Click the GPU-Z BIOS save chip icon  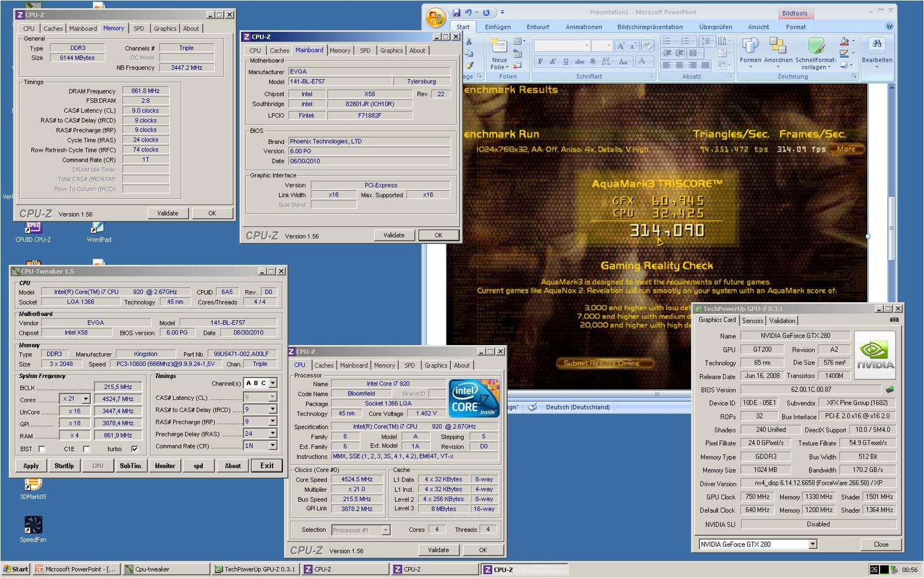point(890,390)
